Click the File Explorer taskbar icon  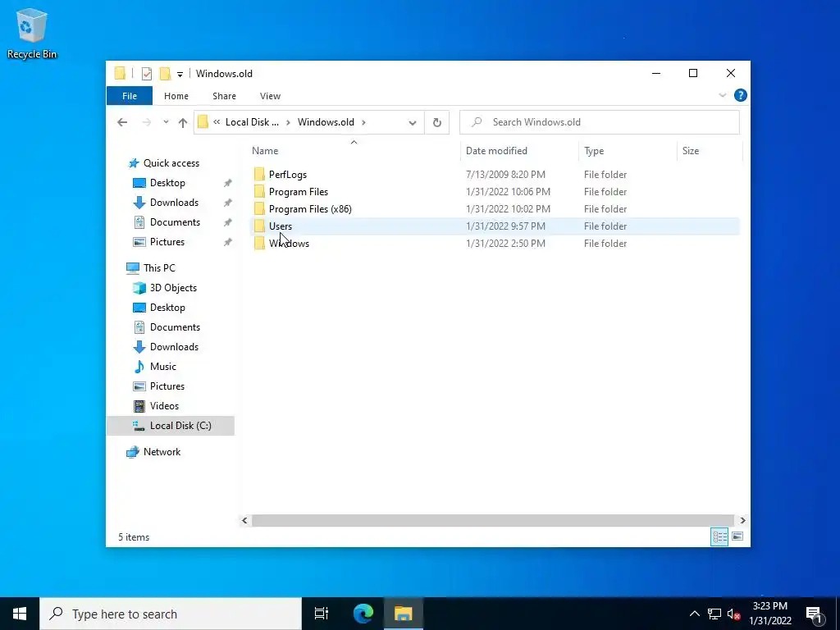pyautogui.click(x=404, y=614)
